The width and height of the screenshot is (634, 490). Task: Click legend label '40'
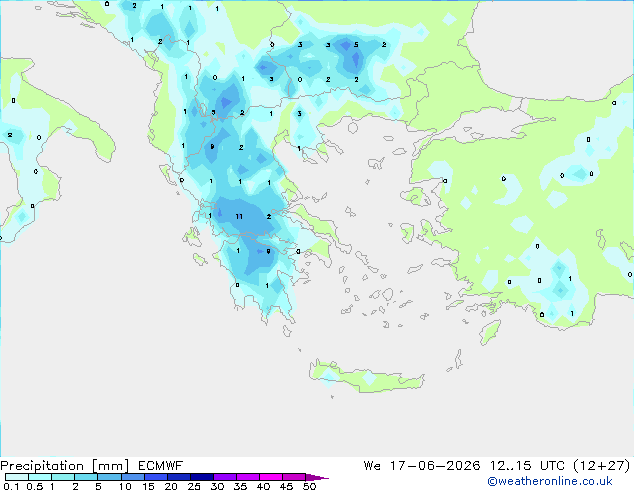(x=263, y=486)
